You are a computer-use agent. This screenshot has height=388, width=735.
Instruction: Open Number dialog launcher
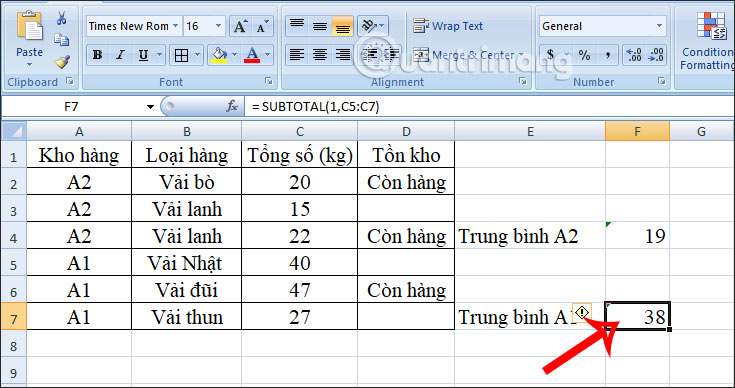point(661,82)
